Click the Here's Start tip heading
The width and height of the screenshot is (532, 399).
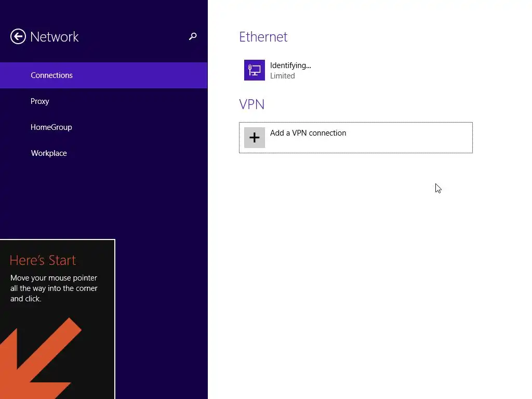(x=43, y=260)
